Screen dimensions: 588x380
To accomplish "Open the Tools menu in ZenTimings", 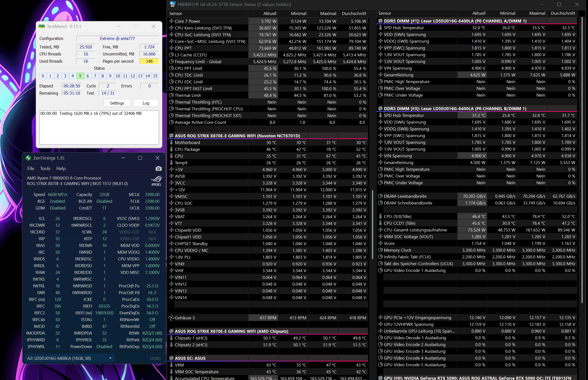I will pyautogui.click(x=45, y=169).
